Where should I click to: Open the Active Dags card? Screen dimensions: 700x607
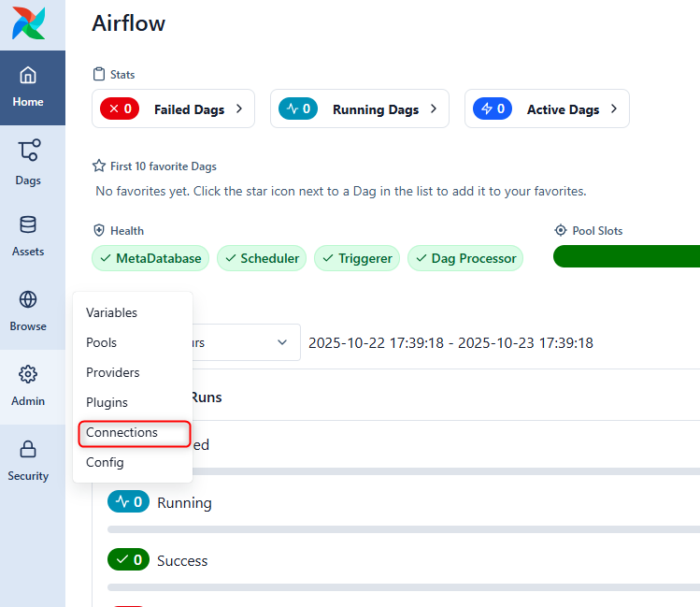click(547, 108)
